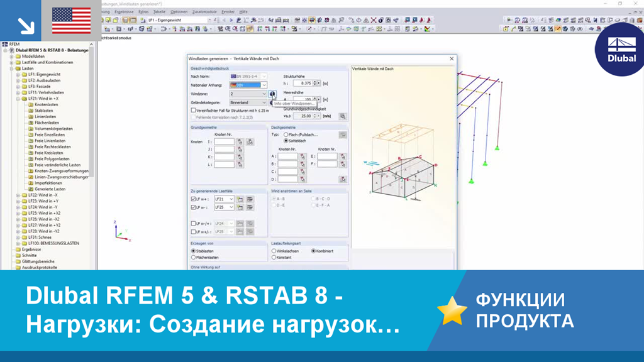The height and width of the screenshot is (362, 644).
Task: Click pick-node icon for roof node A
Action: coord(303,156)
